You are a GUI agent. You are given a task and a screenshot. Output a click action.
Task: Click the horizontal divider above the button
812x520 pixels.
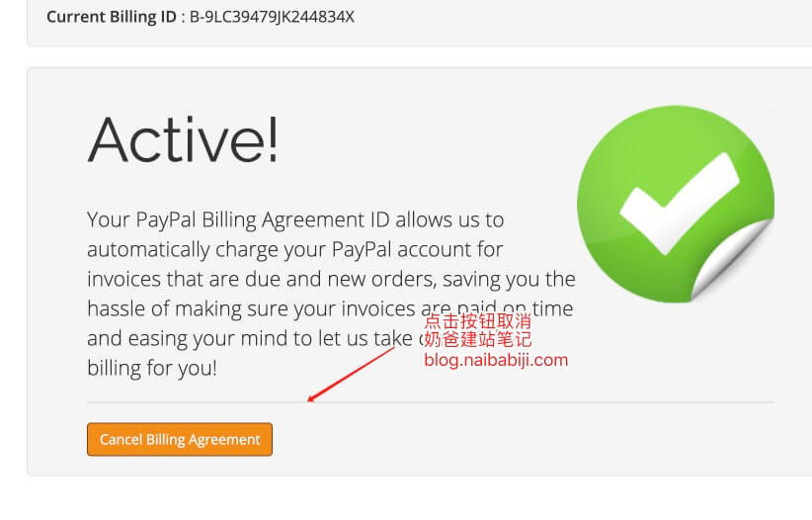(x=431, y=401)
